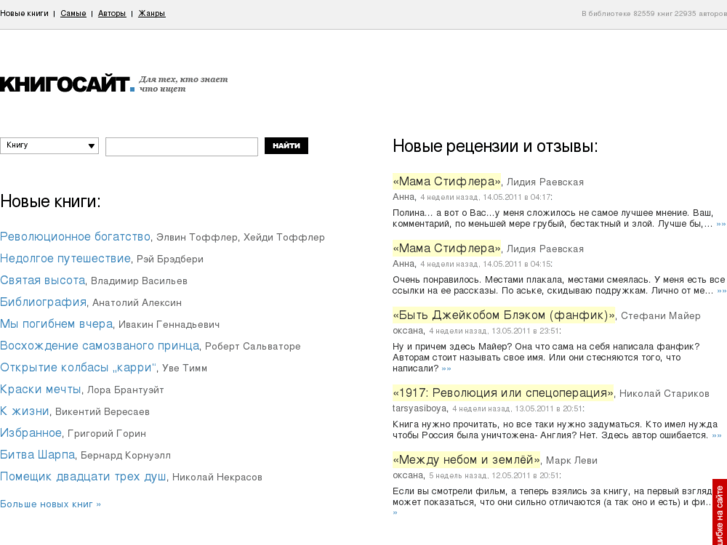The height and width of the screenshot is (545, 727).
Task: Open book Избранное
Action: [x=31, y=433]
